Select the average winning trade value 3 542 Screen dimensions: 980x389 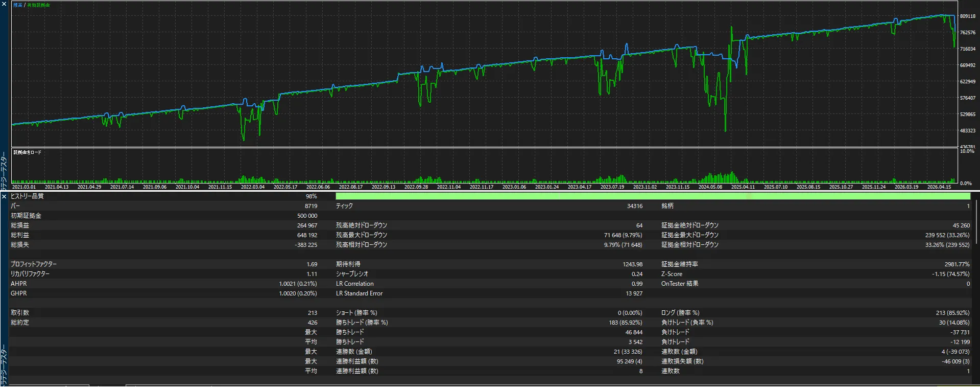point(636,342)
